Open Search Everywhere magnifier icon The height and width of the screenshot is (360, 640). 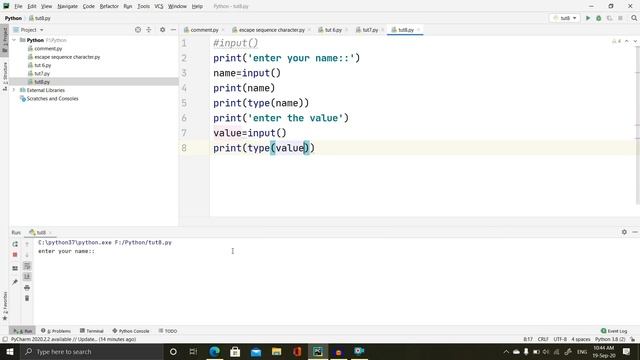634,18
